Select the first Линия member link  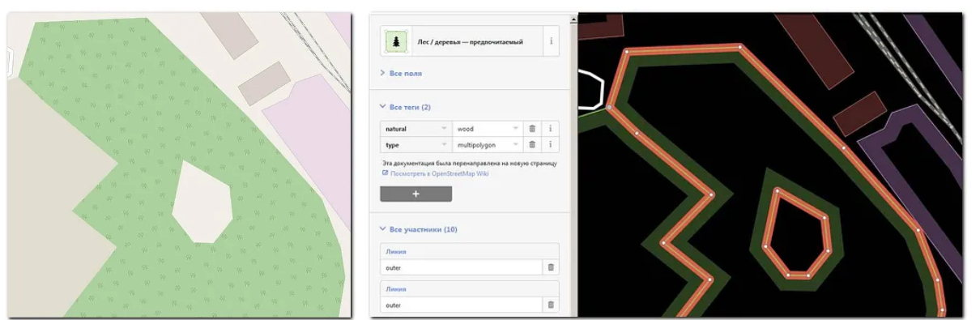pyautogui.click(x=397, y=251)
